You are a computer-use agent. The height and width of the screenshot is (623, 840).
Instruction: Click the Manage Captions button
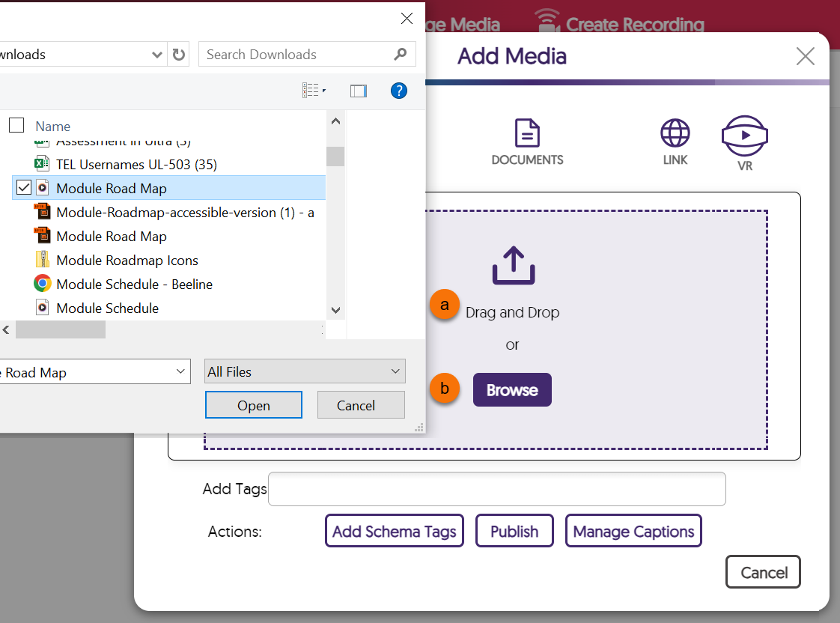(x=633, y=531)
